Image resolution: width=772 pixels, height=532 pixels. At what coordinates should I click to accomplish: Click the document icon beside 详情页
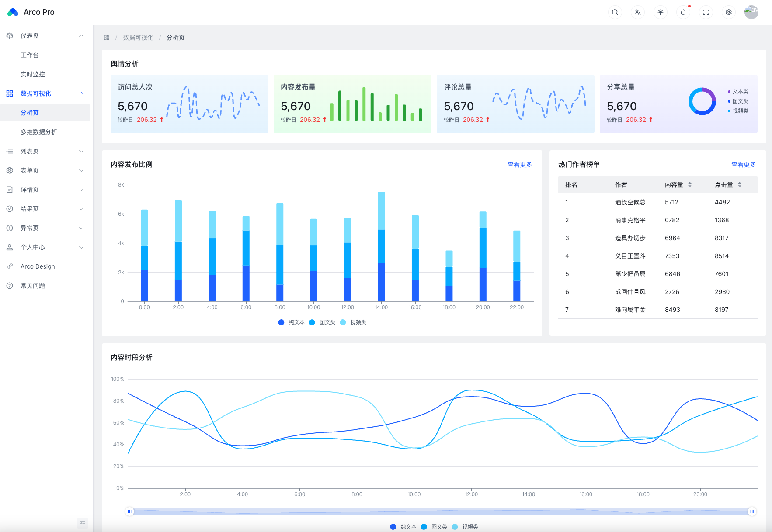coord(10,190)
